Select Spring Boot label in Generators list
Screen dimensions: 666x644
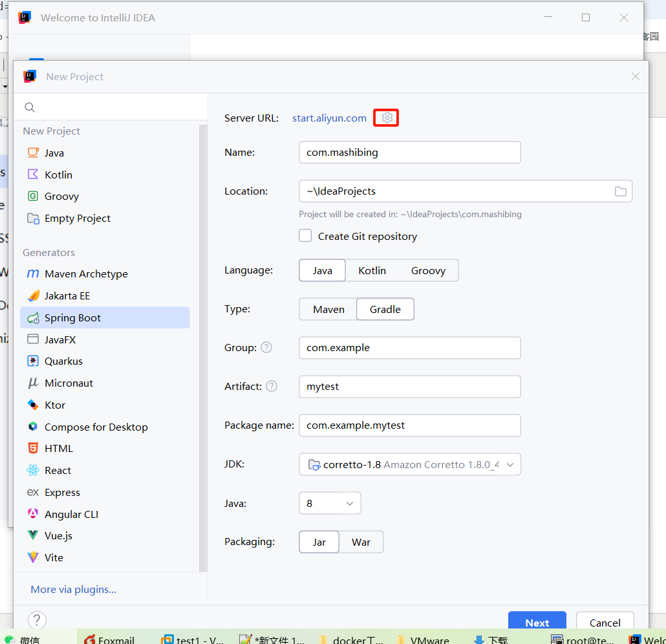click(72, 317)
